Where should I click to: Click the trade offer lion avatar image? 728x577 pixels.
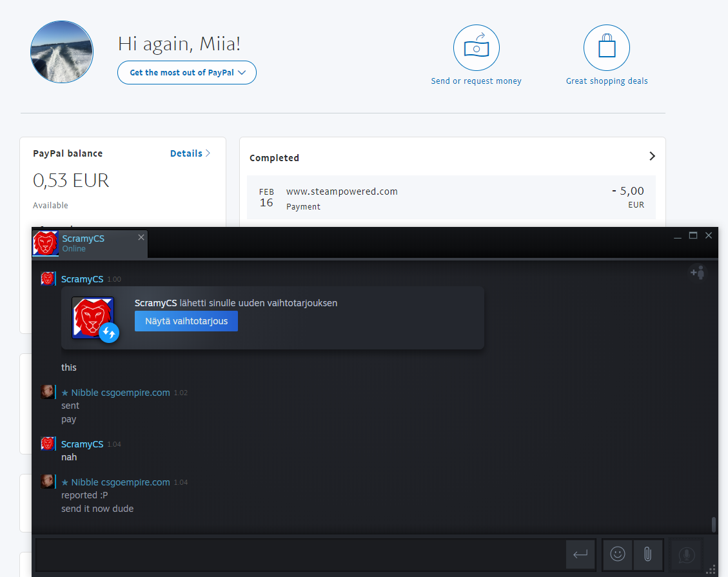[92, 318]
